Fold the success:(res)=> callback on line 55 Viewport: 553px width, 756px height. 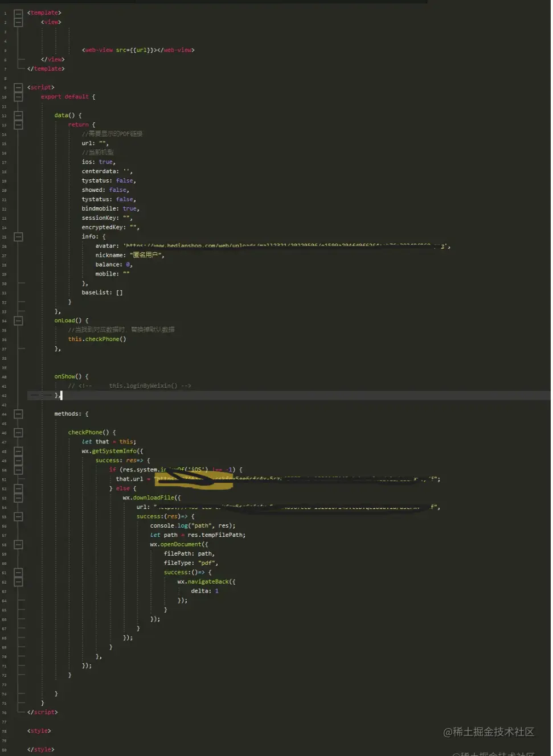pyautogui.click(x=18, y=516)
